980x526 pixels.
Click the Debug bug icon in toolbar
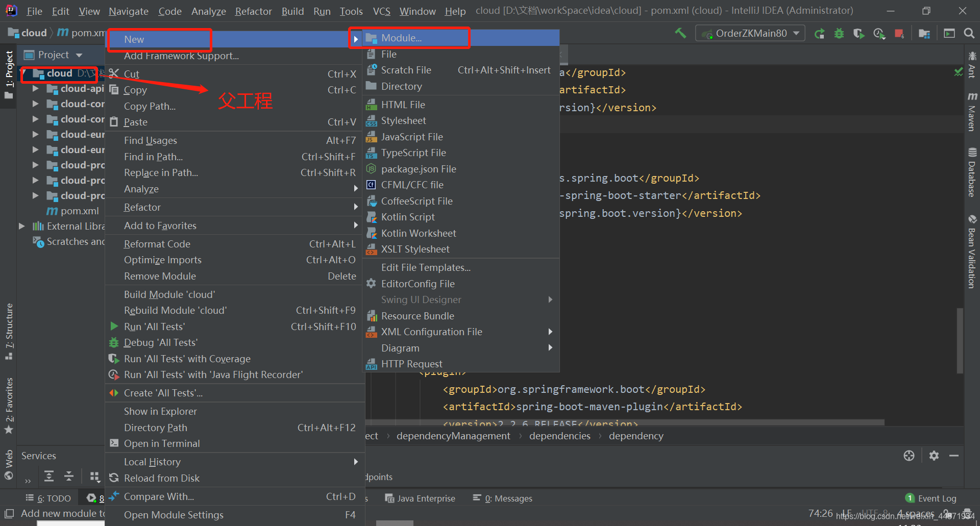tap(839, 34)
